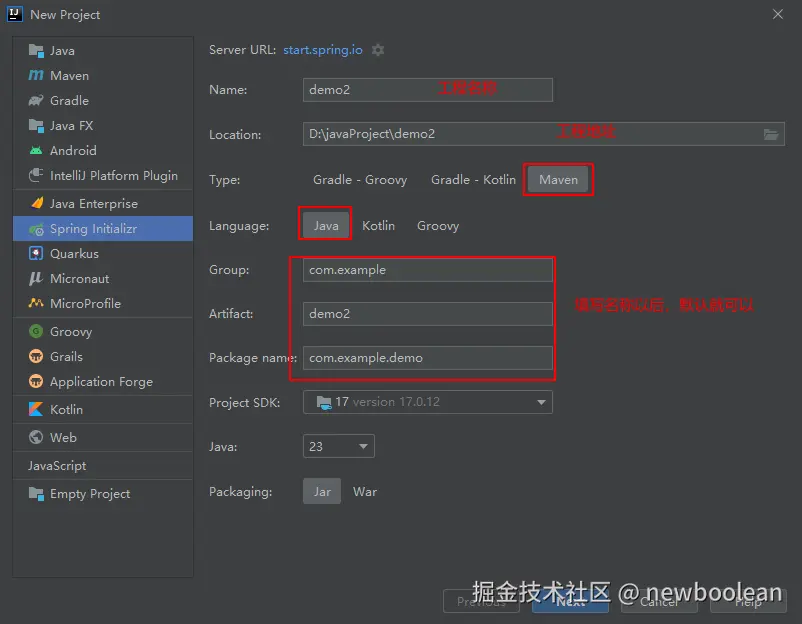Click the Gradle elephant icon

tap(36, 100)
